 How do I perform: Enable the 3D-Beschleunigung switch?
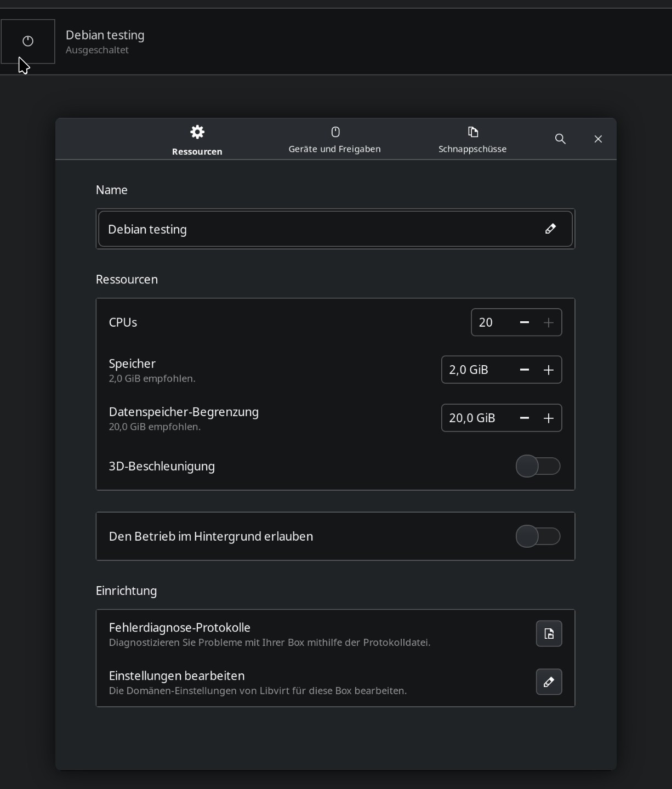click(x=538, y=467)
